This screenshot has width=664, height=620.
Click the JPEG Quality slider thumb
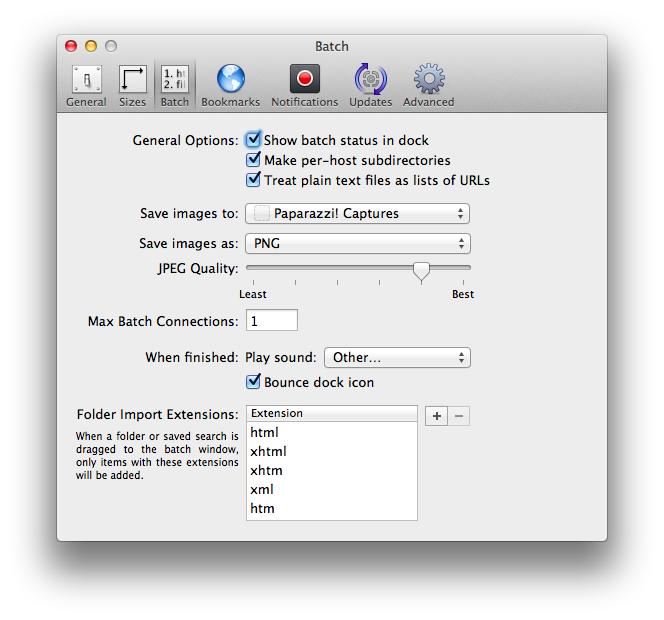tap(421, 271)
